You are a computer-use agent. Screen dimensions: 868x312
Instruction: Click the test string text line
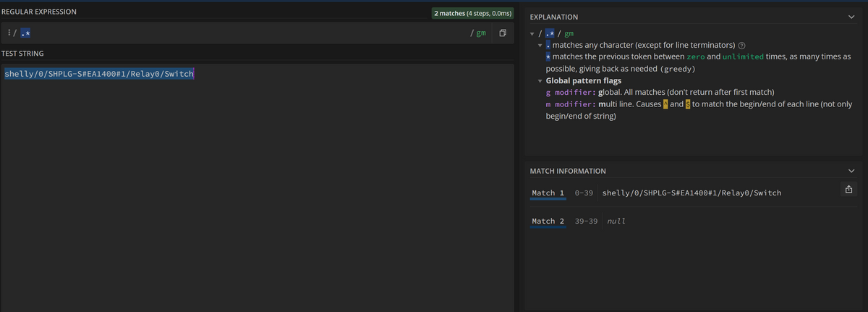click(99, 74)
